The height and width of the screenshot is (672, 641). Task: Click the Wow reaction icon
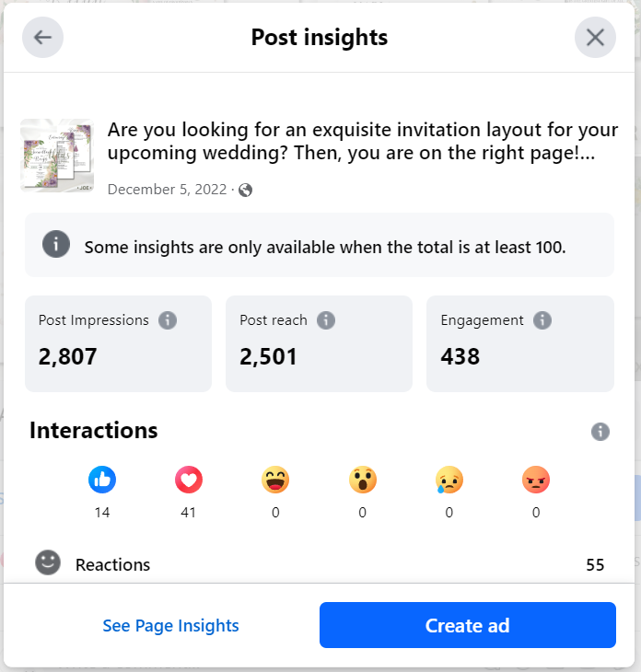pos(362,480)
